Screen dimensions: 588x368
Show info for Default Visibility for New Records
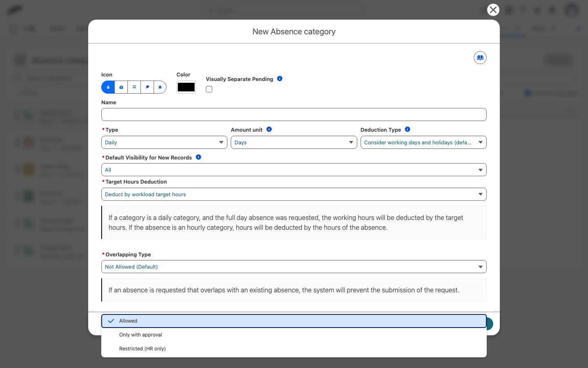[198, 157]
